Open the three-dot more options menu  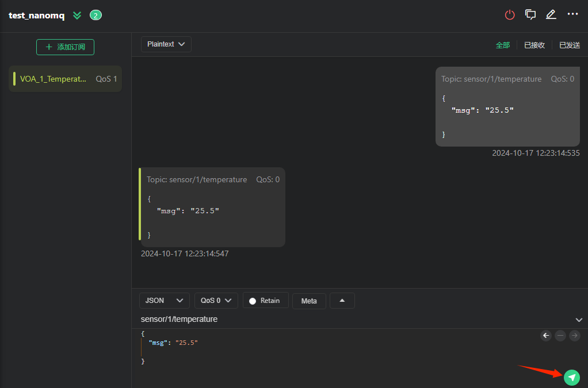click(572, 14)
